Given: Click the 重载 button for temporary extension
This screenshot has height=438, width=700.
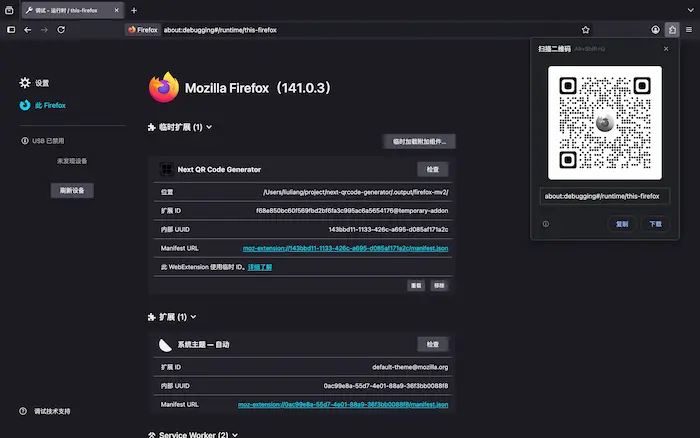Looking at the screenshot, I should pyautogui.click(x=416, y=285).
